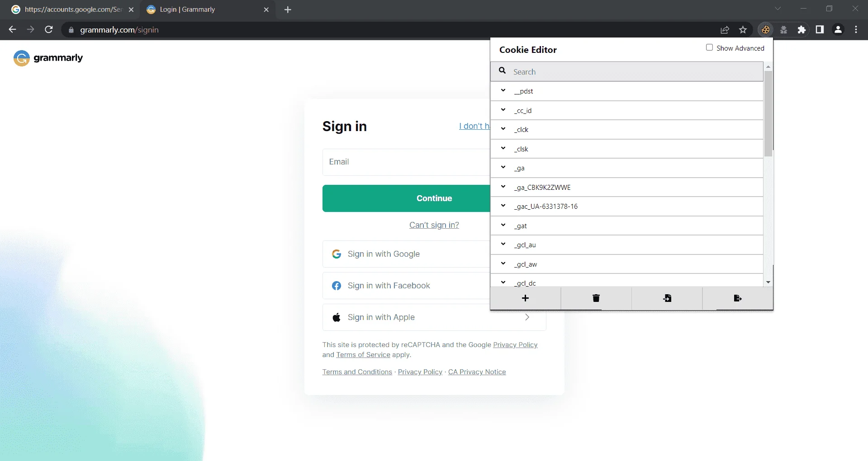Expand the _gac_UA-6331378-16 cookie
Viewport: 868px width, 461px height.
(626, 207)
